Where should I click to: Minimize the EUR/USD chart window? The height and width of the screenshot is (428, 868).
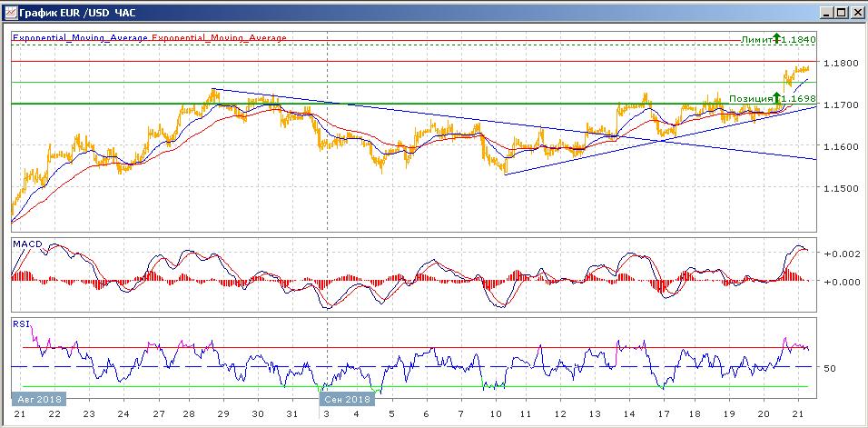824,12
